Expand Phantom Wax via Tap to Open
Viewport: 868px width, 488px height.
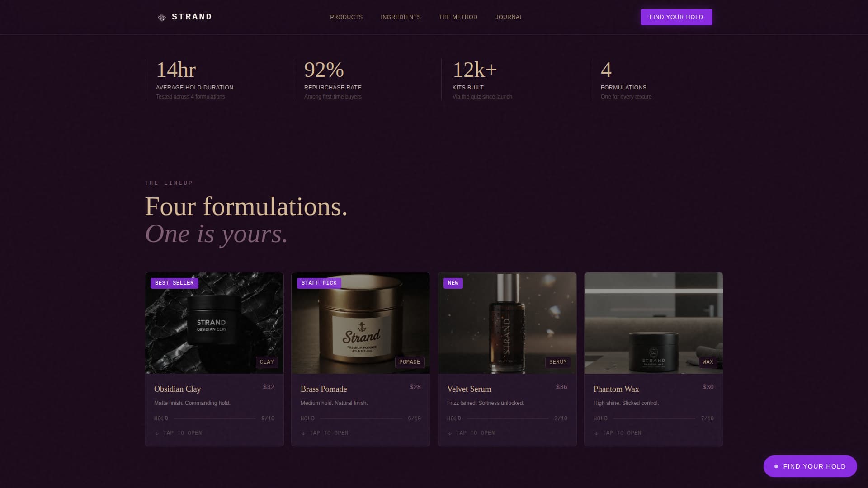618,433
